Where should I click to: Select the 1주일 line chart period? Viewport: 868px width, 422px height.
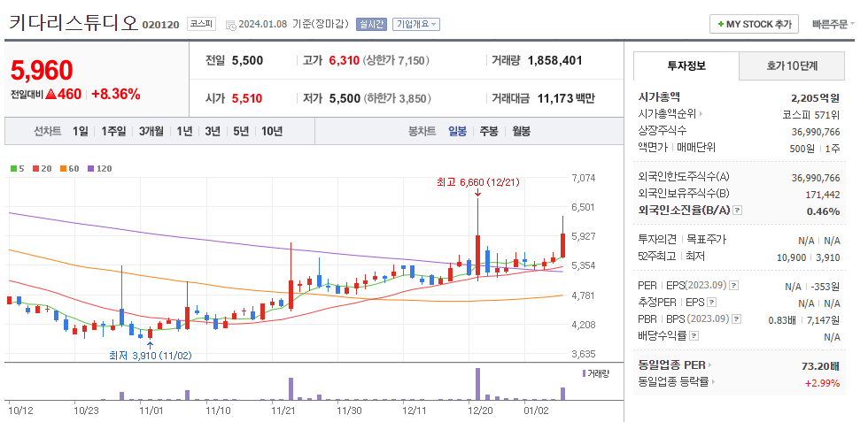(x=113, y=132)
